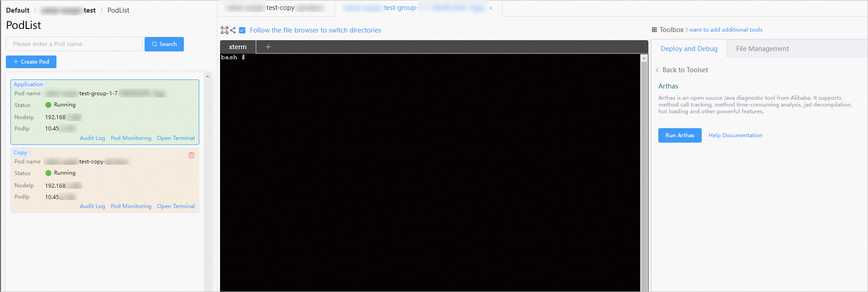Click the Copy tag label
This screenshot has height=292, width=868.
tap(20, 153)
